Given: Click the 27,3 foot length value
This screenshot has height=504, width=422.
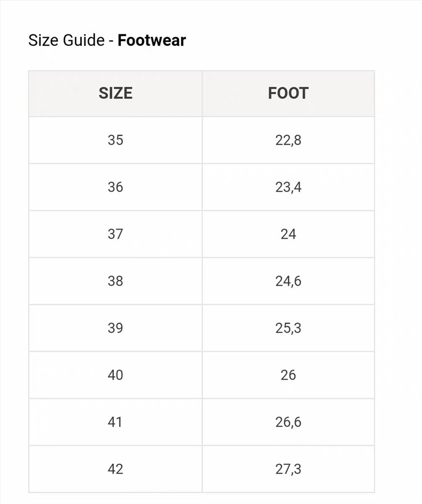Looking at the screenshot, I should coord(288,469).
